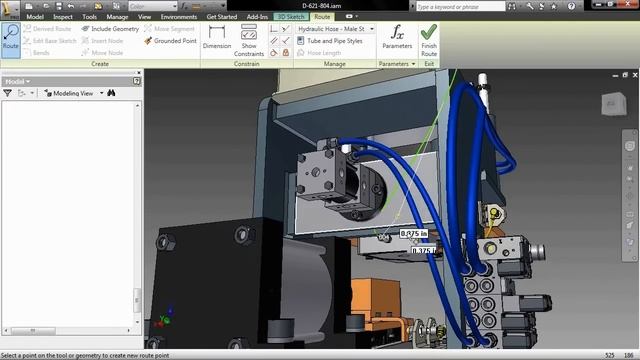Click first 0.375 in dimension label
The image size is (640, 360).
(413, 233)
